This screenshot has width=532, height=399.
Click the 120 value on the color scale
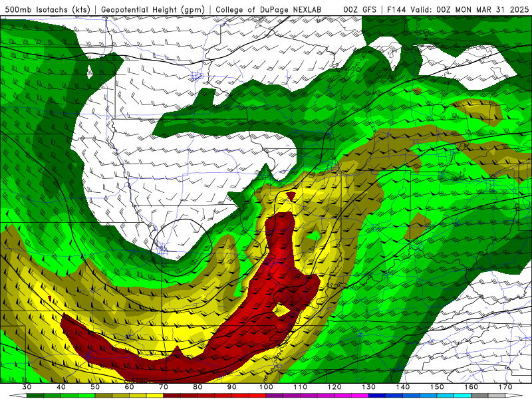[x=334, y=387]
